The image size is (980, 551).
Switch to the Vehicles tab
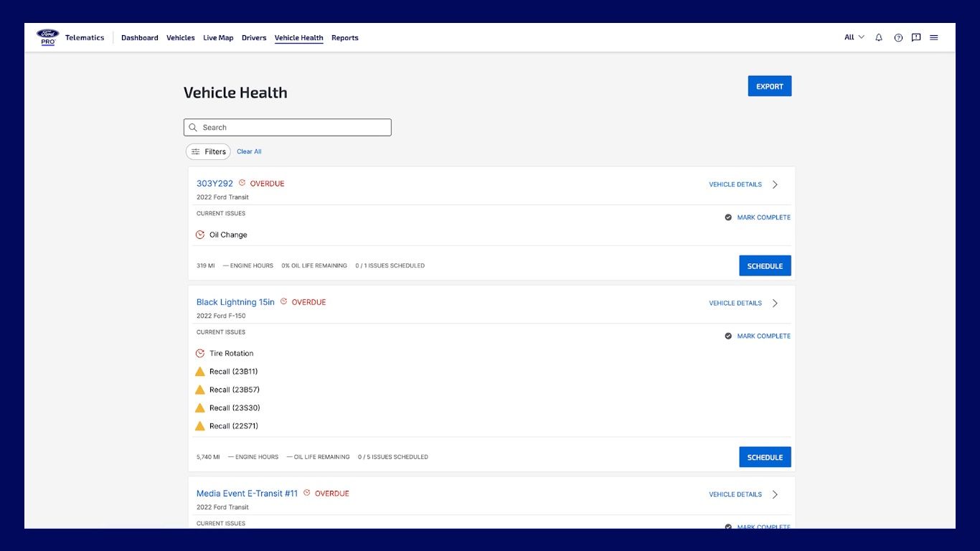pyautogui.click(x=181, y=38)
